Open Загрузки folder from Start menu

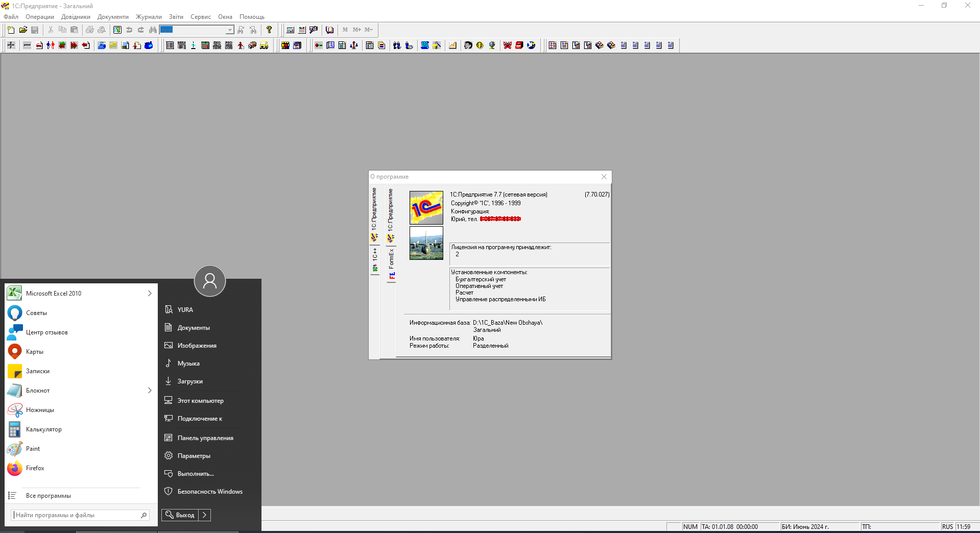tap(190, 381)
